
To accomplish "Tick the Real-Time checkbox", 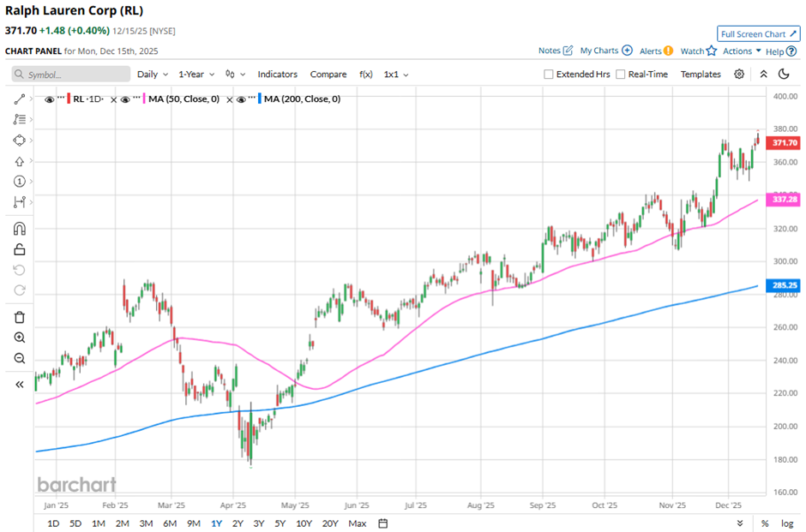I will tap(621, 75).
